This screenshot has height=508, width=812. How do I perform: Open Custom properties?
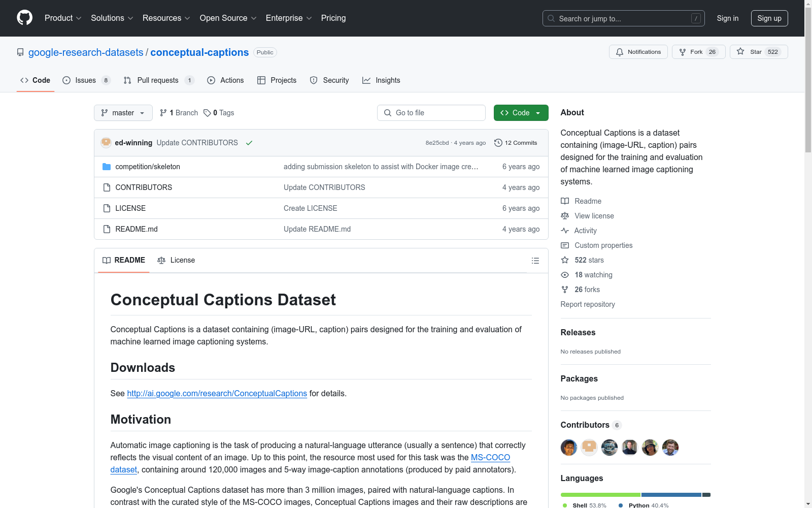[597, 245]
